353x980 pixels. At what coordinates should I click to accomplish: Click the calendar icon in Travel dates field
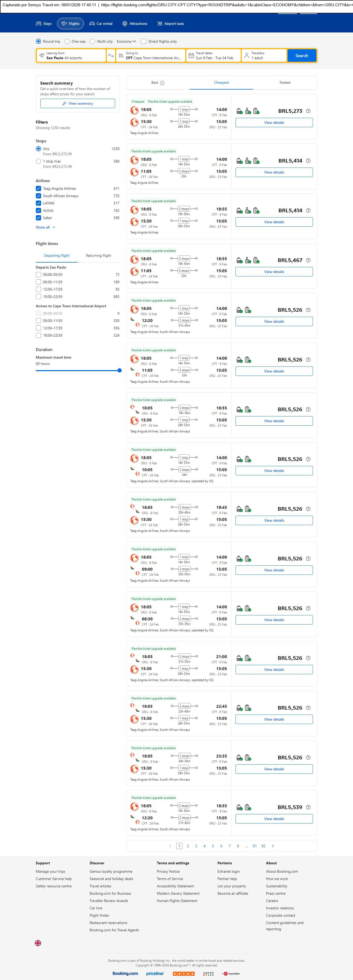point(191,55)
